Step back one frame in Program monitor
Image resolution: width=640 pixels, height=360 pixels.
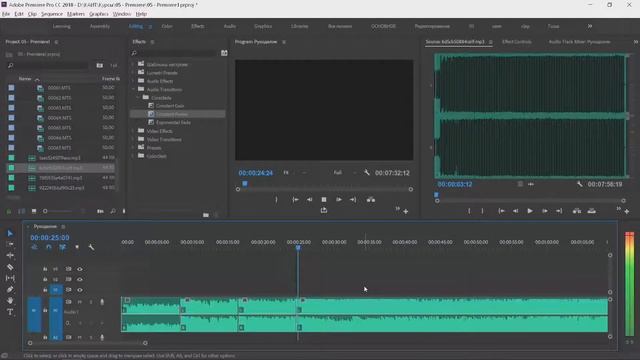[x=309, y=200]
